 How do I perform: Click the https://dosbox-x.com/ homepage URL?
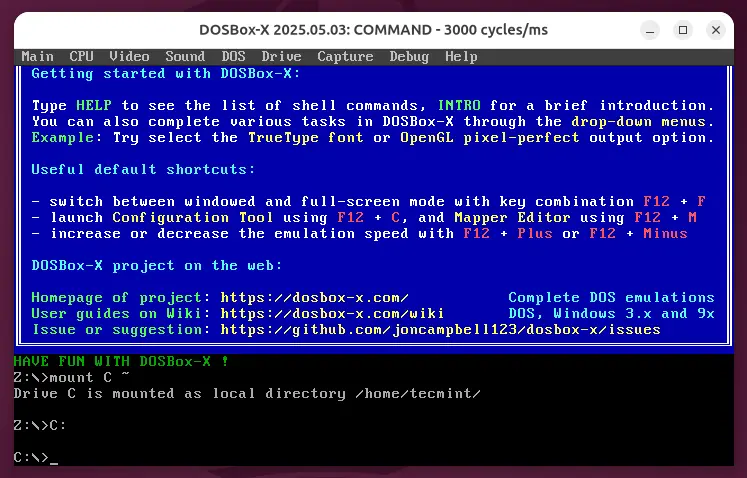(315, 297)
